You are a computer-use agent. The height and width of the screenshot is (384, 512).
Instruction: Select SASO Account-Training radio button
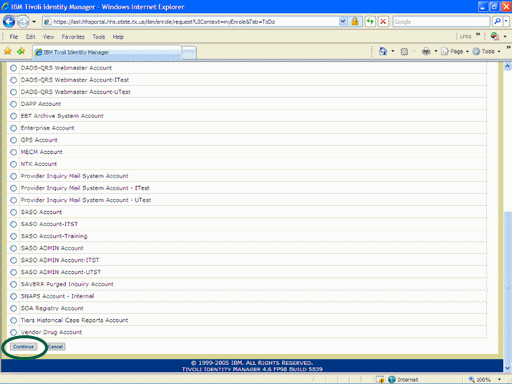pos(13,236)
